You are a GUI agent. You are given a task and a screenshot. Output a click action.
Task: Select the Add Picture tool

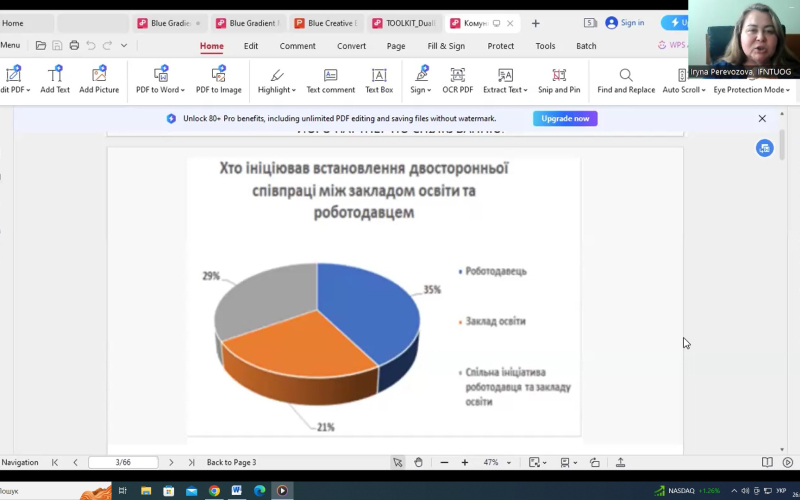(x=99, y=80)
